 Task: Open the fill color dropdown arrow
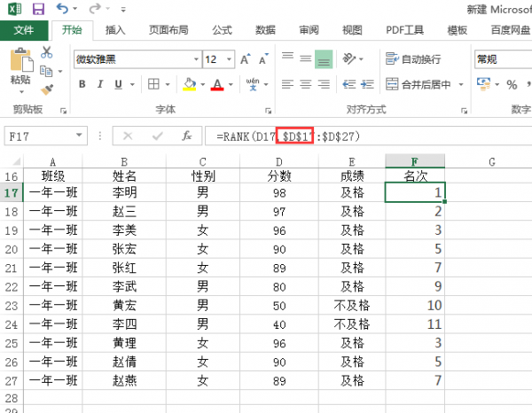(203, 84)
